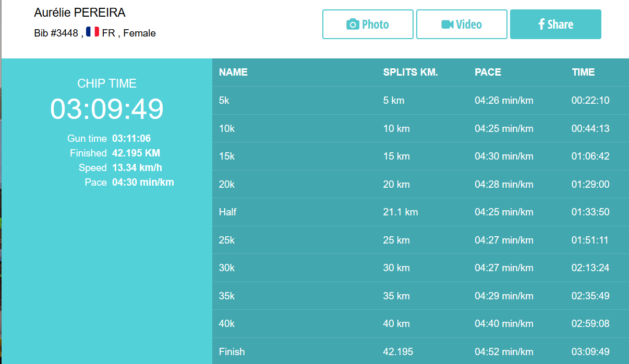629x364 pixels.
Task: Click the Finish pace 04:52 min/km
Action: click(504, 352)
